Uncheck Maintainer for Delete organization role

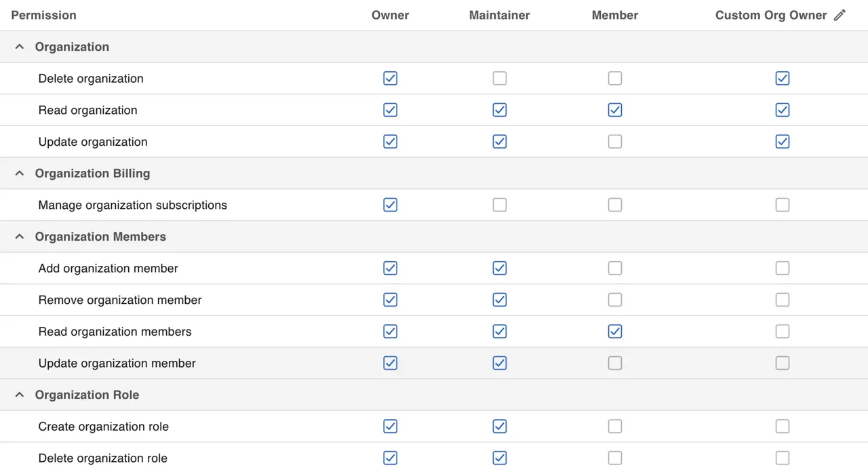pyautogui.click(x=500, y=458)
